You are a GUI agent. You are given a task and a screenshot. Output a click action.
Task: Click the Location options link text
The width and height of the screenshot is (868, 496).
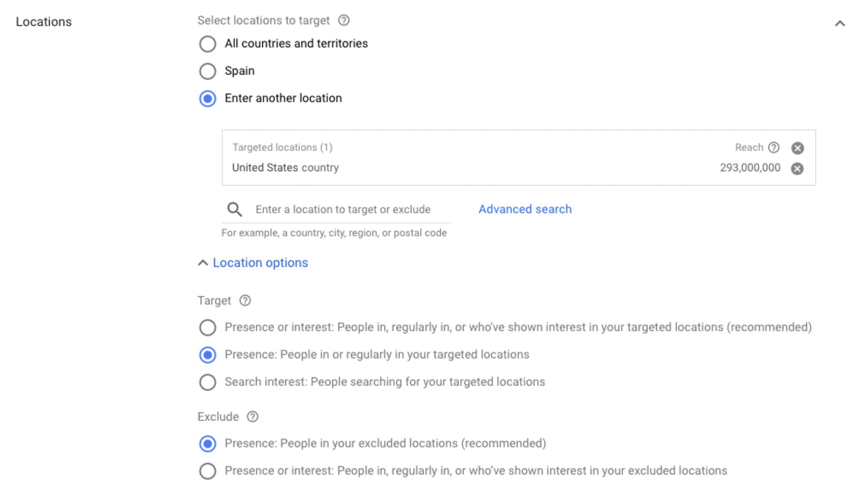[x=260, y=263]
